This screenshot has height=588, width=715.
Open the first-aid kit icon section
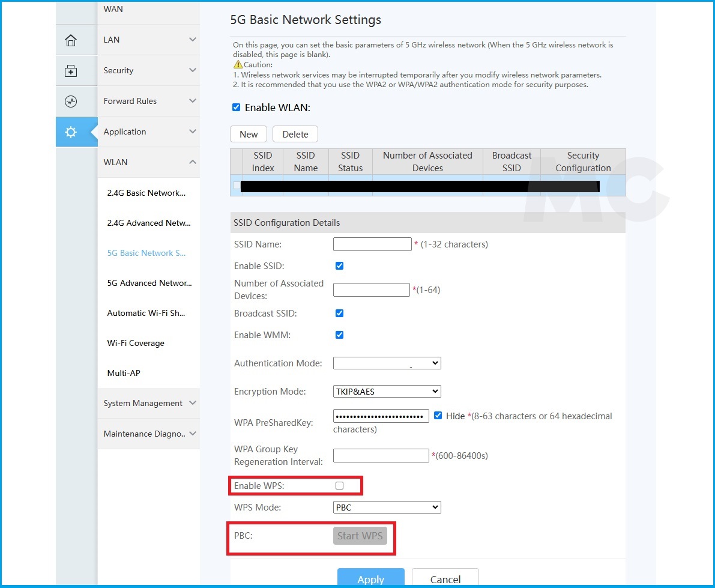click(71, 71)
